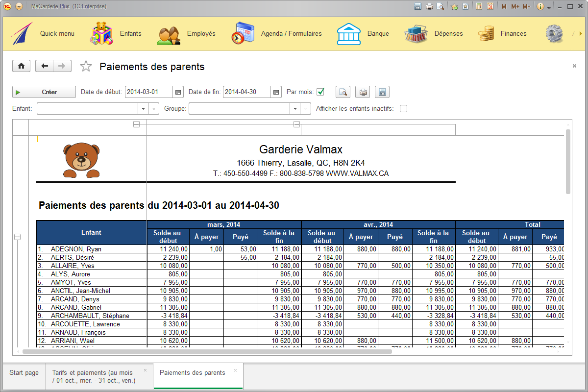
Task: Enable Afficher les enfants inactifs
Action: [x=403, y=108]
